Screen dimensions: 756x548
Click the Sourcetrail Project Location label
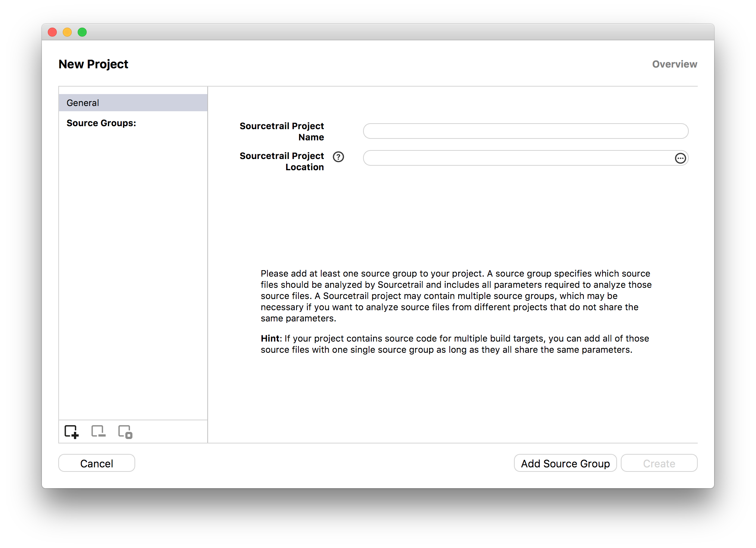[x=282, y=161]
